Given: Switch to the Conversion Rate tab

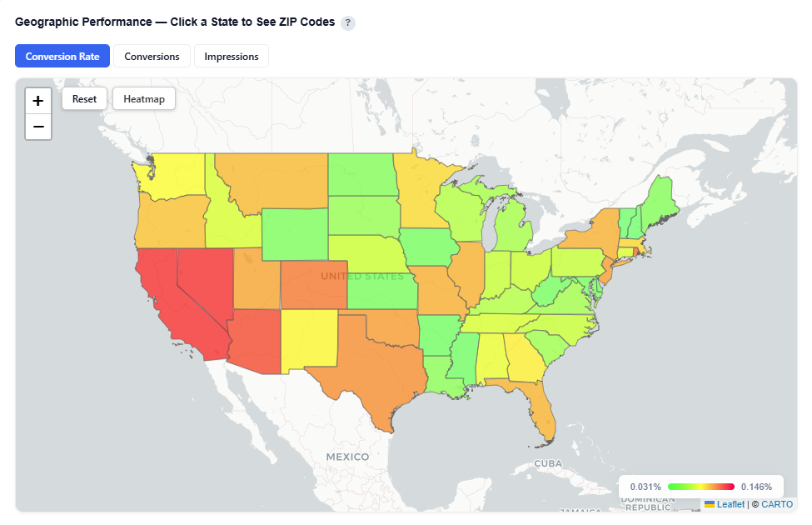Looking at the screenshot, I should pos(62,57).
